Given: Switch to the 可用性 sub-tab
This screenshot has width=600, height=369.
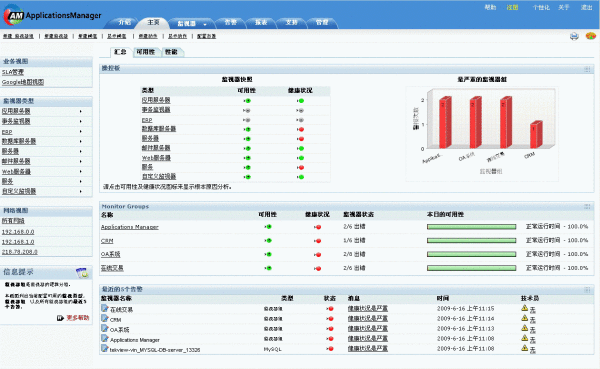Looking at the screenshot, I should [x=146, y=52].
